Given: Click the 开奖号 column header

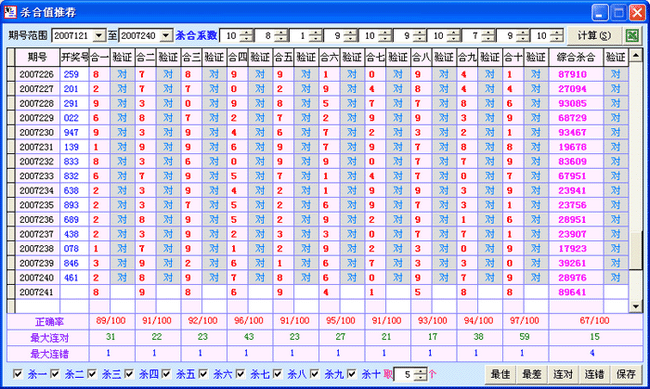Looking at the screenshot, I should tap(75, 57).
